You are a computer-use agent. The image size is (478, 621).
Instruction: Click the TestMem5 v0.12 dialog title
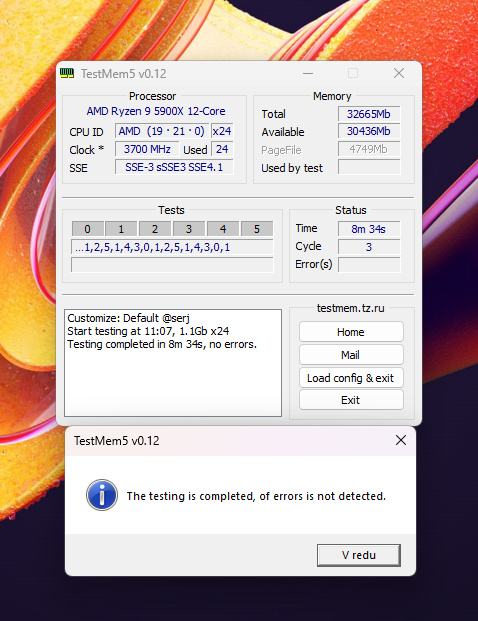tap(116, 440)
